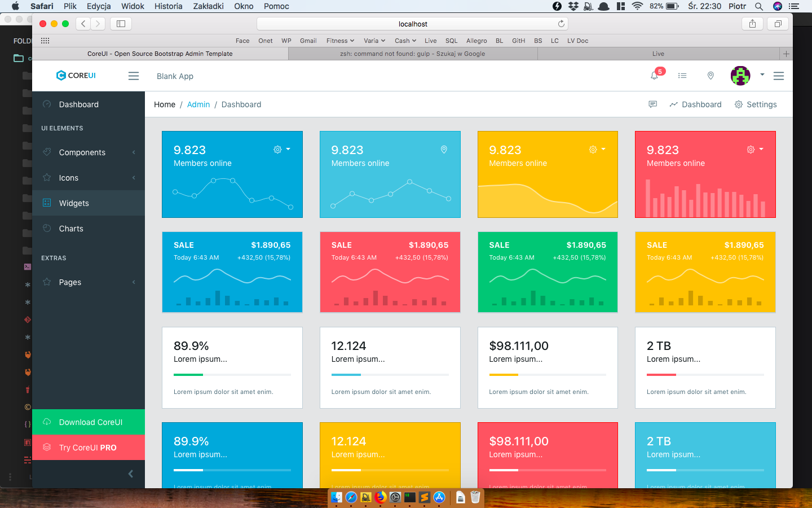Add a new Safari tab with plus button
Viewport: 812px width, 508px height.
pyautogui.click(x=786, y=54)
